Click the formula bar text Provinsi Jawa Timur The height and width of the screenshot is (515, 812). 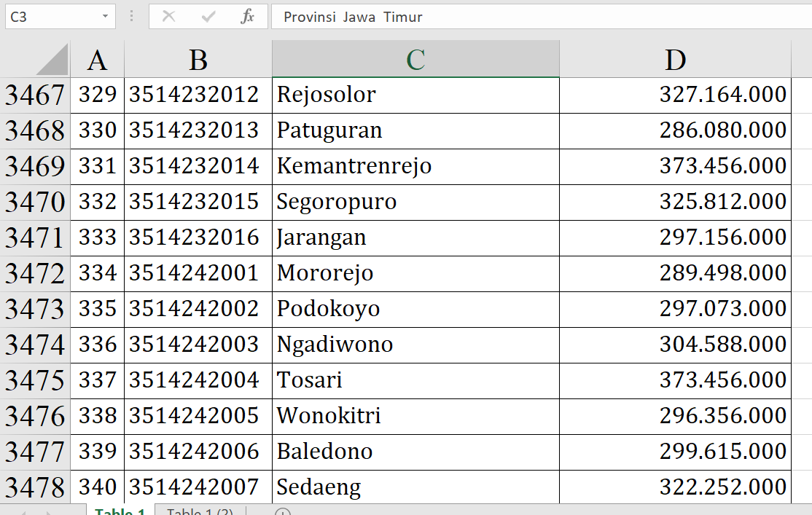[353, 17]
